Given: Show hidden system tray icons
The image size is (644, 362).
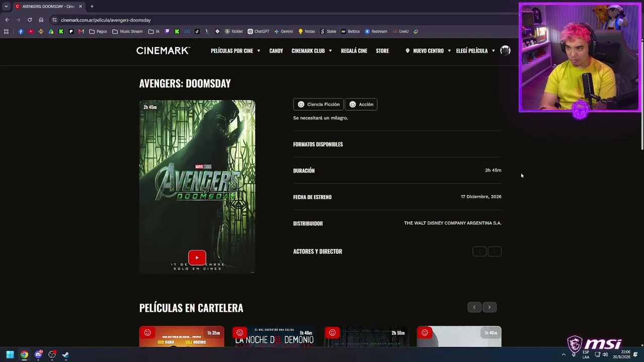Looking at the screenshot, I should point(563,354).
